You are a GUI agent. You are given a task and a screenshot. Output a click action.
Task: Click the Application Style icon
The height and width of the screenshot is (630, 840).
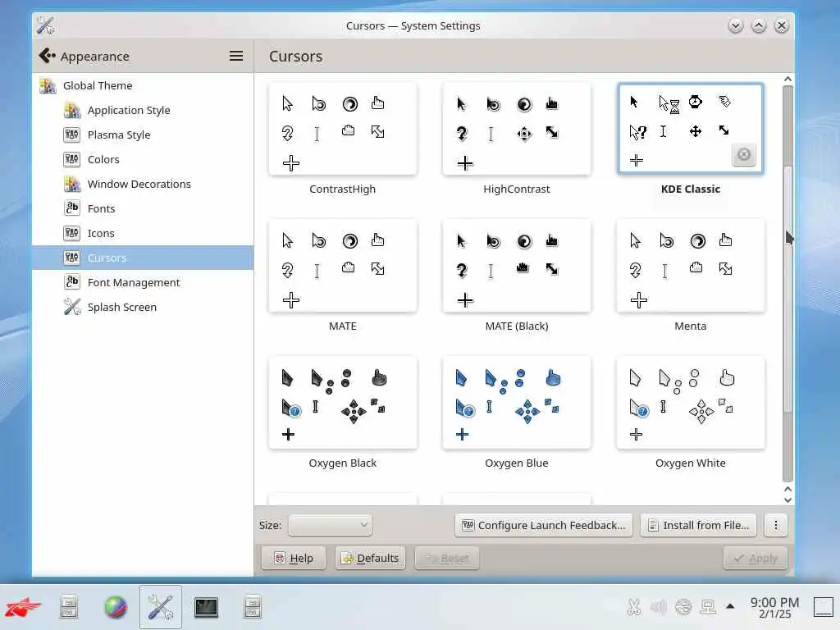coord(72,111)
